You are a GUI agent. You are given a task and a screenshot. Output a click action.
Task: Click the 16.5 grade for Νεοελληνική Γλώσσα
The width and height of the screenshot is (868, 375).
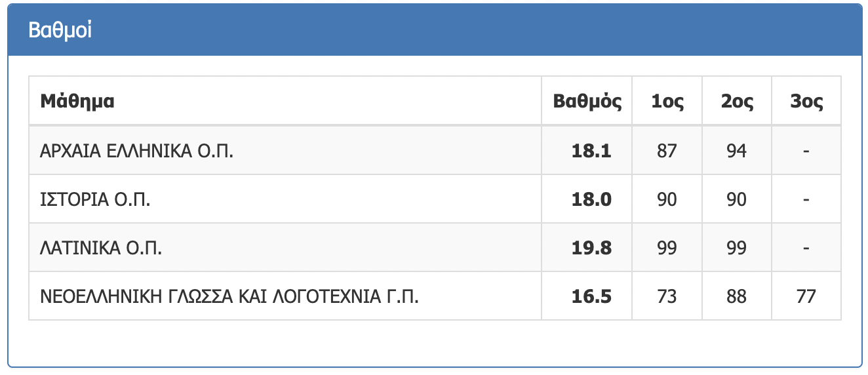tap(591, 296)
